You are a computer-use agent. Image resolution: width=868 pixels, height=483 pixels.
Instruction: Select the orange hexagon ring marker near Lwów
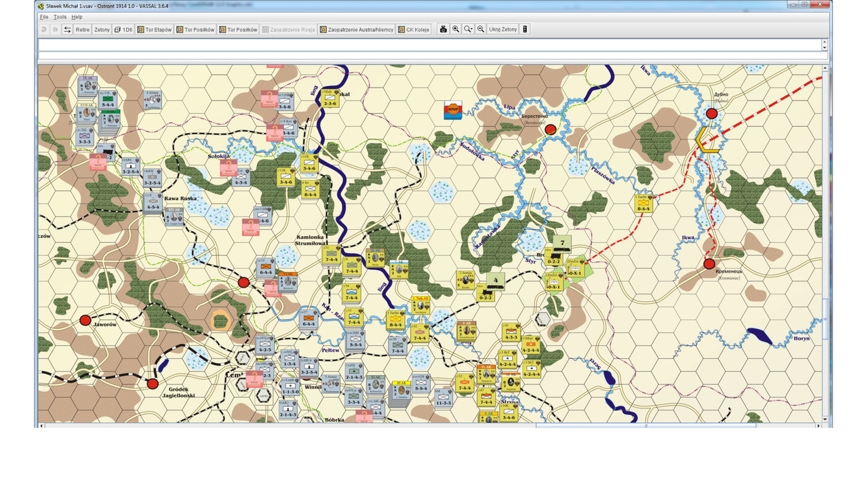[x=220, y=320]
